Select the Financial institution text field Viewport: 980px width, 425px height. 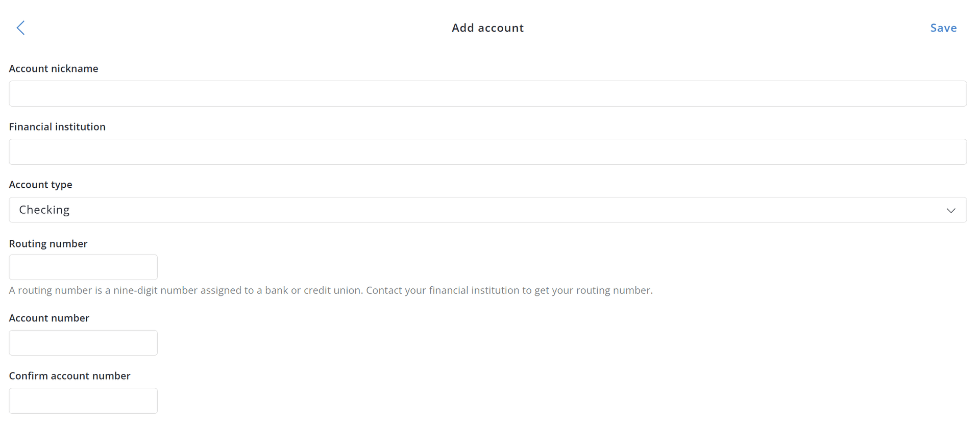[x=487, y=152]
